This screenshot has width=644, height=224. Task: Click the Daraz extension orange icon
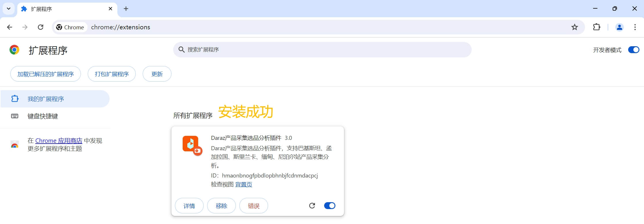point(192,145)
